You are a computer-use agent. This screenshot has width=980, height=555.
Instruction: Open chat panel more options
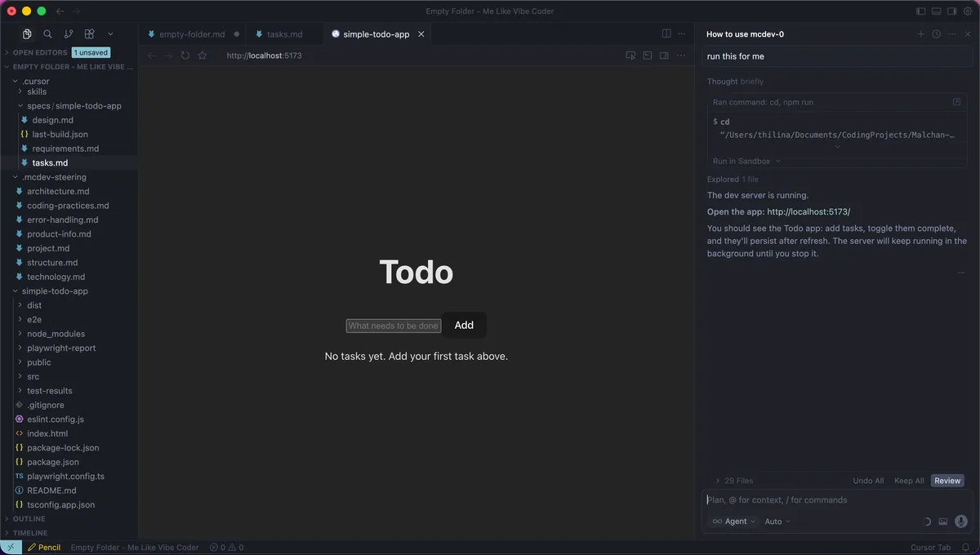click(x=952, y=34)
